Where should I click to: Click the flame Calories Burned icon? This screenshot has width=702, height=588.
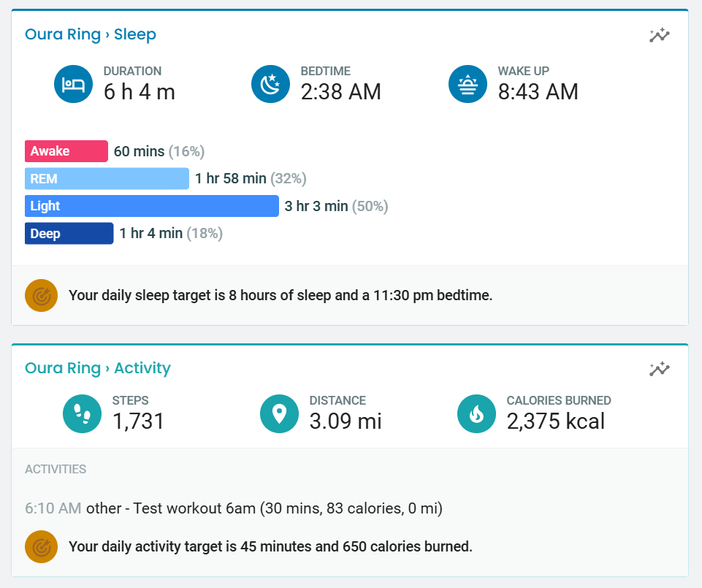click(x=476, y=413)
